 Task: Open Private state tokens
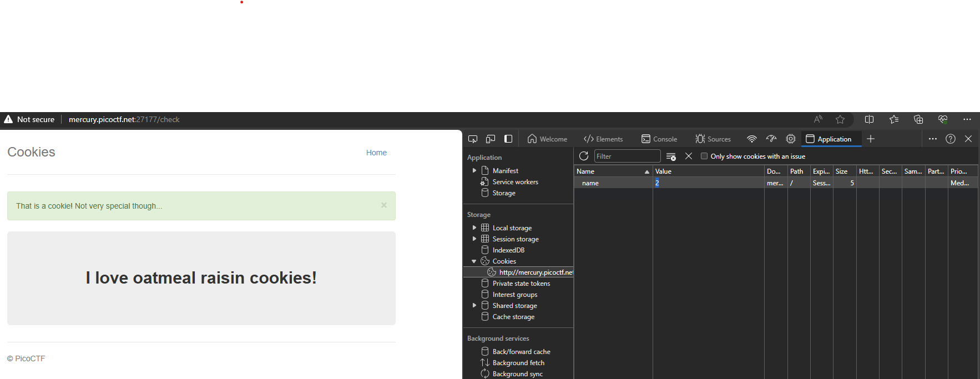tap(521, 284)
